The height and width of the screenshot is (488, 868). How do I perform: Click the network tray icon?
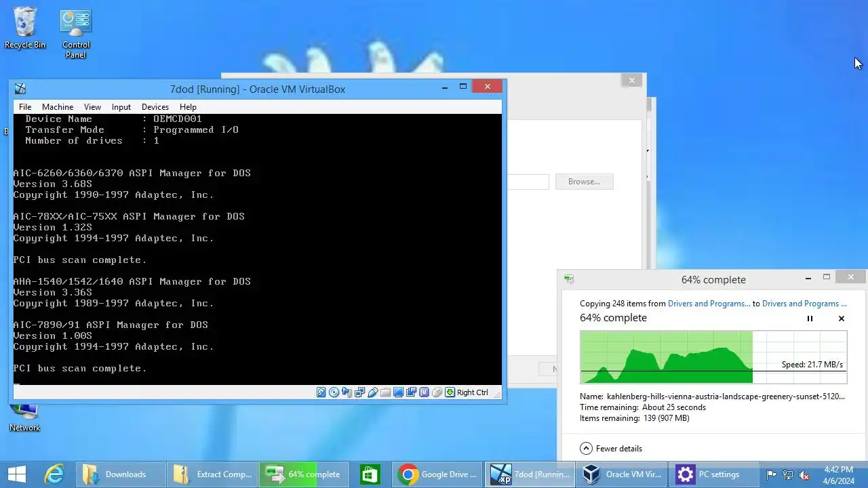tap(788, 475)
